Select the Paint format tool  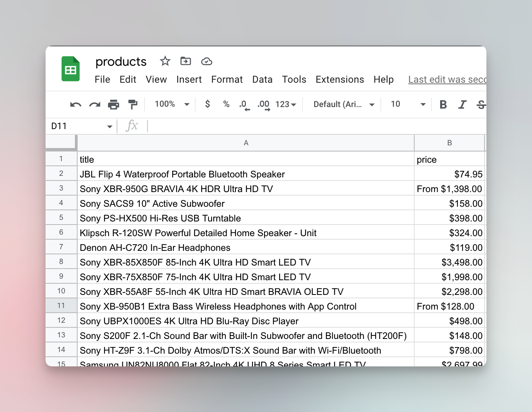tap(133, 104)
